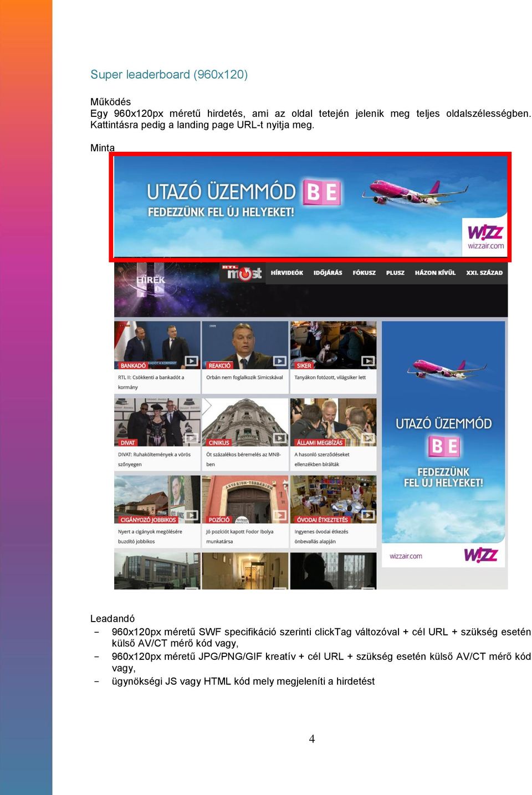Select the 'Super leaderboard (960x120)' heading
The width and height of the screenshot is (532, 795).
coord(169,74)
